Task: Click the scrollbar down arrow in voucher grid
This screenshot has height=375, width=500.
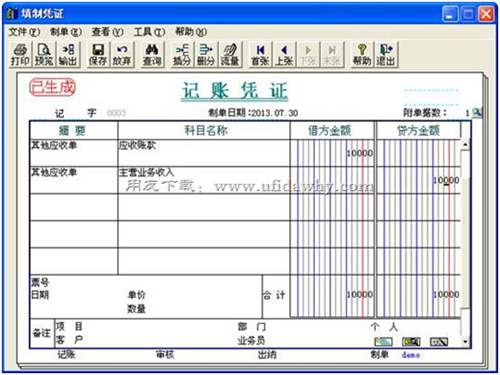Action: click(x=465, y=342)
